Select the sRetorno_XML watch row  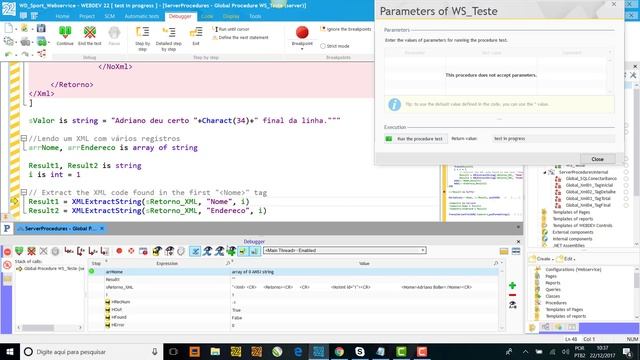[x=293, y=287]
